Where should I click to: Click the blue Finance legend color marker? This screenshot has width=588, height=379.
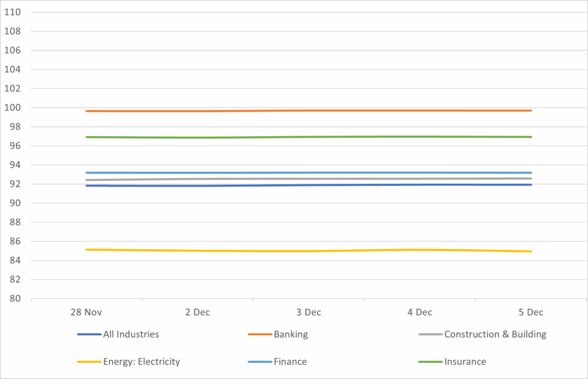(260, 362)
